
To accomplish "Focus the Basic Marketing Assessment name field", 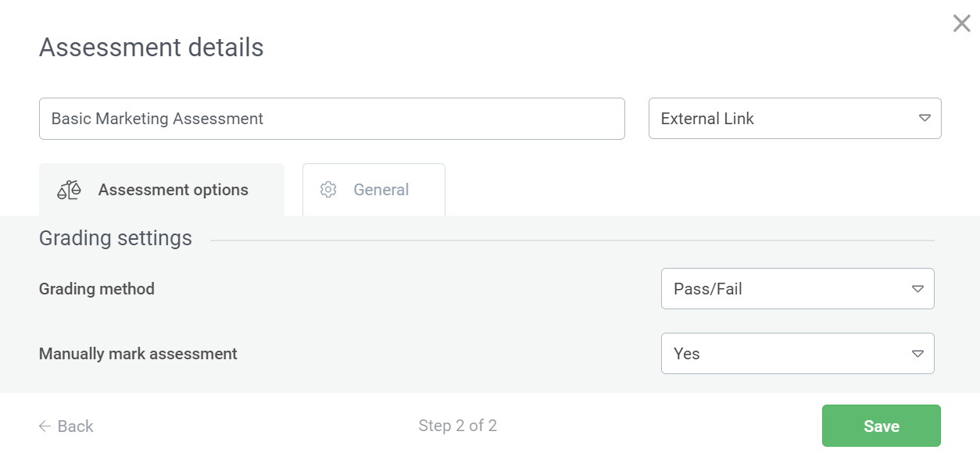I will pos(331,119).
